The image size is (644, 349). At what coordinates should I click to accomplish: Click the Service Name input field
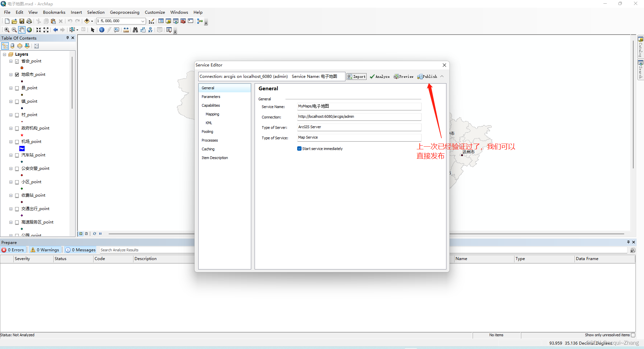point(359,106)
